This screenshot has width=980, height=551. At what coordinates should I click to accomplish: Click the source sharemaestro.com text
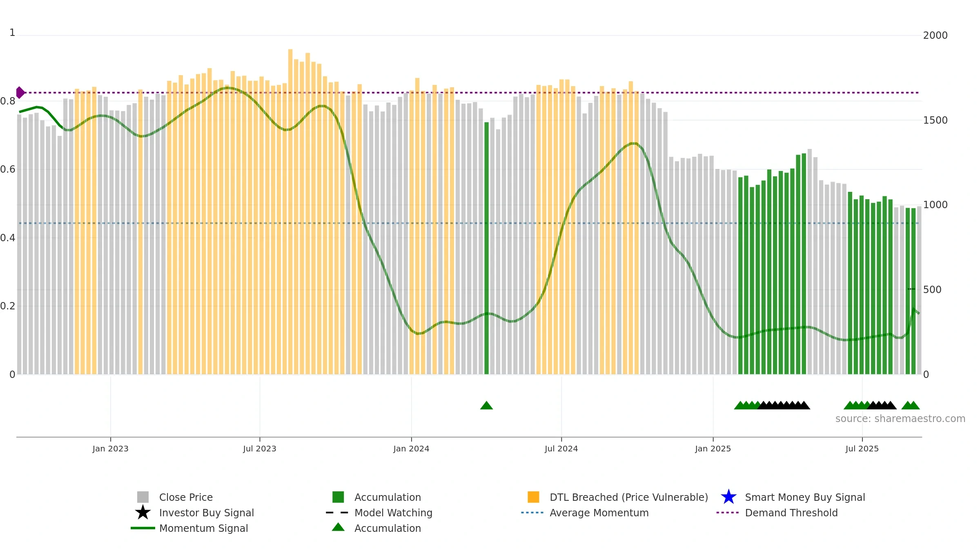(900, 419)
